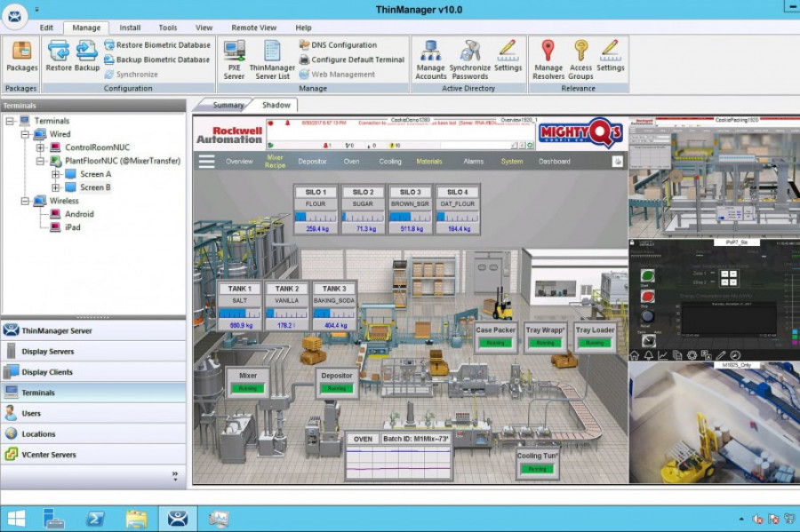The image size is (800, 532).
Task: Click the Backup configuration icon
Action: 87,56
